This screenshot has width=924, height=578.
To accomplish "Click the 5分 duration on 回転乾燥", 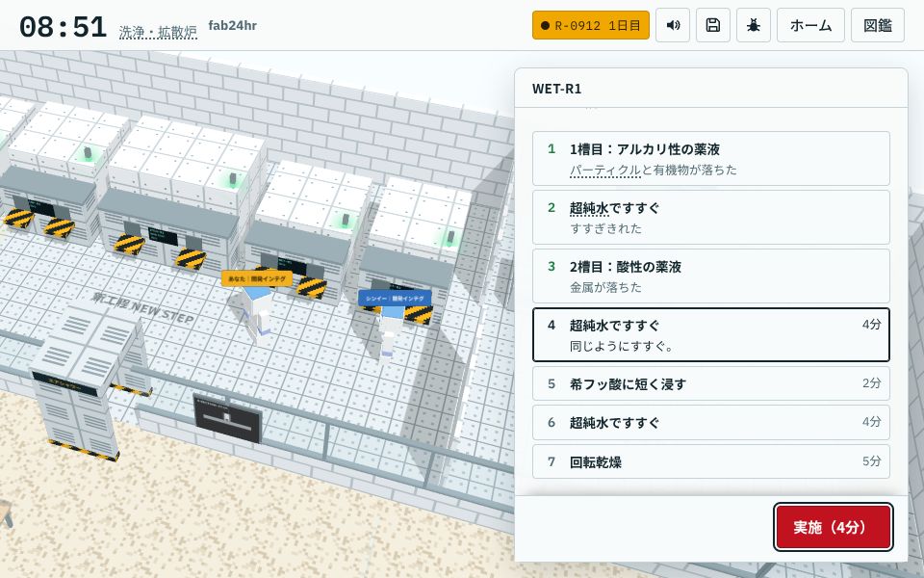I will tap(872, 460).
